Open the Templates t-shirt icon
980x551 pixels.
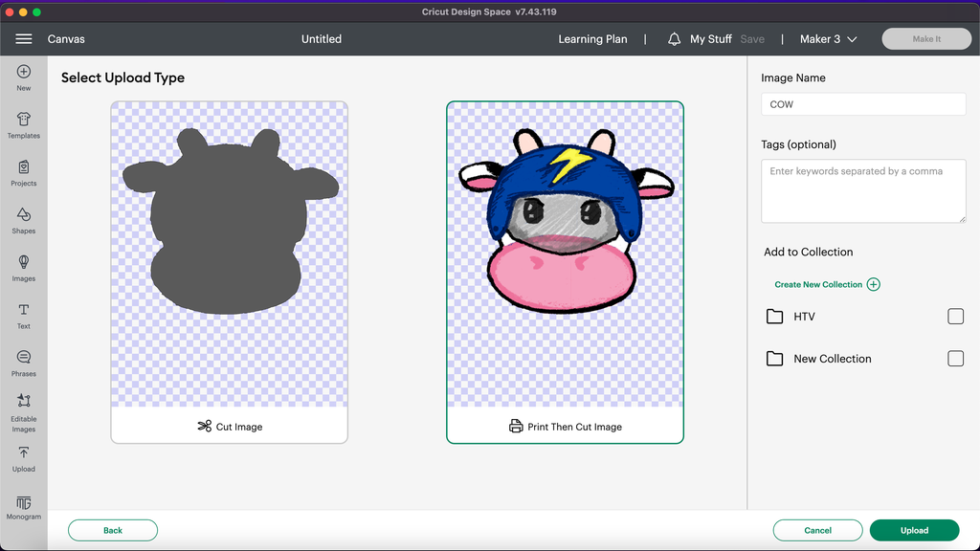tap(24, 121)
